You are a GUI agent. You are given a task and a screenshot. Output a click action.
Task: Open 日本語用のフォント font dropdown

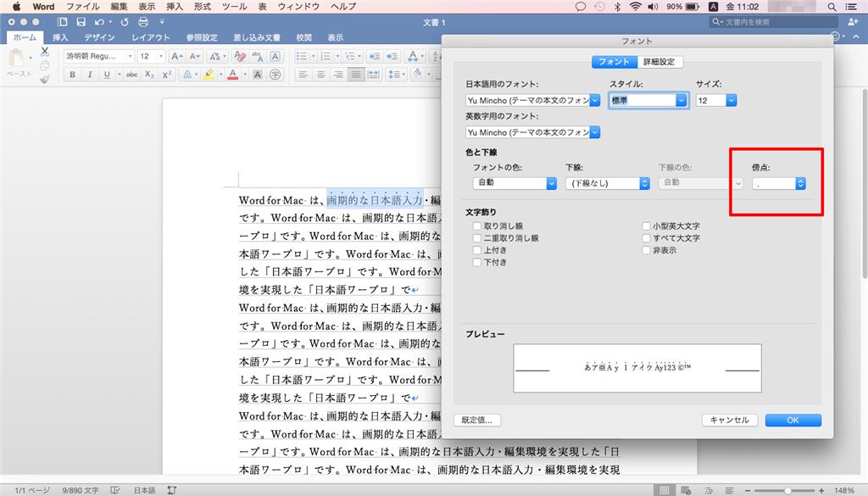595,100
